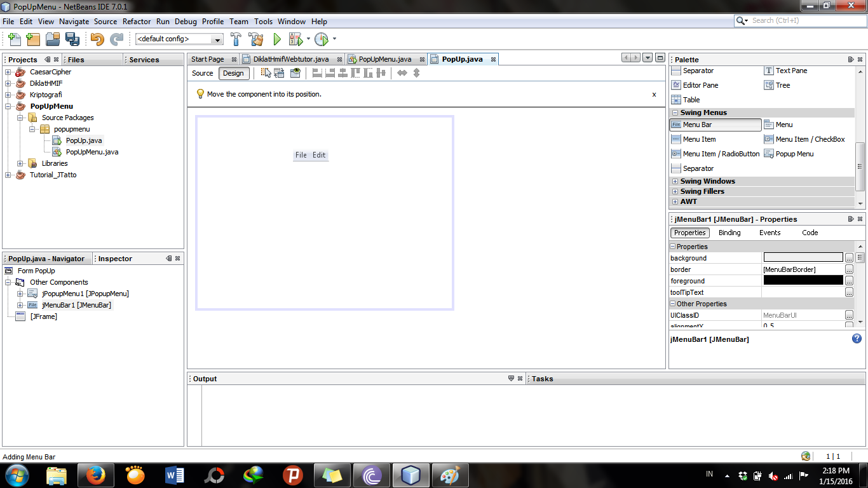Toggle Selection Mode in the form editor toolbar

[x=266, y=73]
